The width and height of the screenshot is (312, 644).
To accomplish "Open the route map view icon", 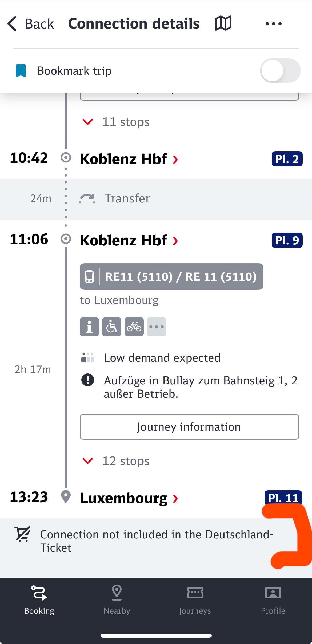I will click(x=223, y=23).
